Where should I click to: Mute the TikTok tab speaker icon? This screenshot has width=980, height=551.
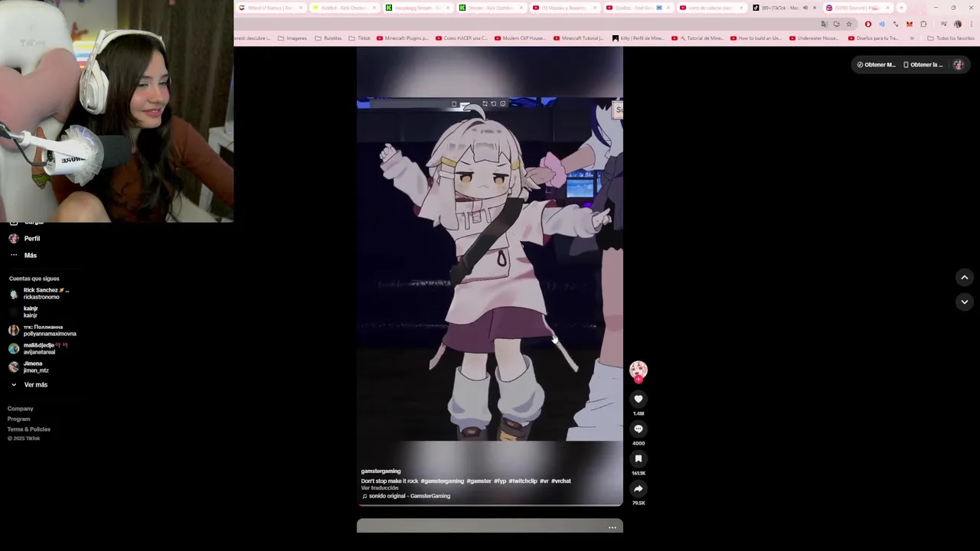[805, 8]
